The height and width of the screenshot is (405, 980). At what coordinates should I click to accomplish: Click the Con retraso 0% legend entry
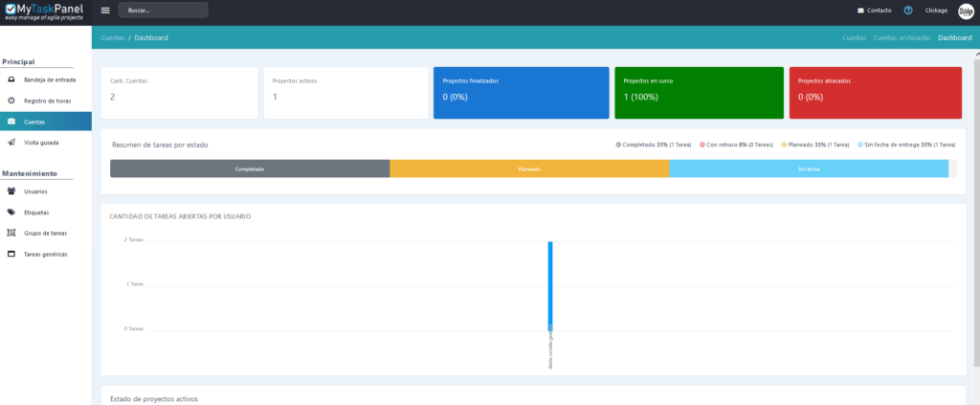(736, 145)
